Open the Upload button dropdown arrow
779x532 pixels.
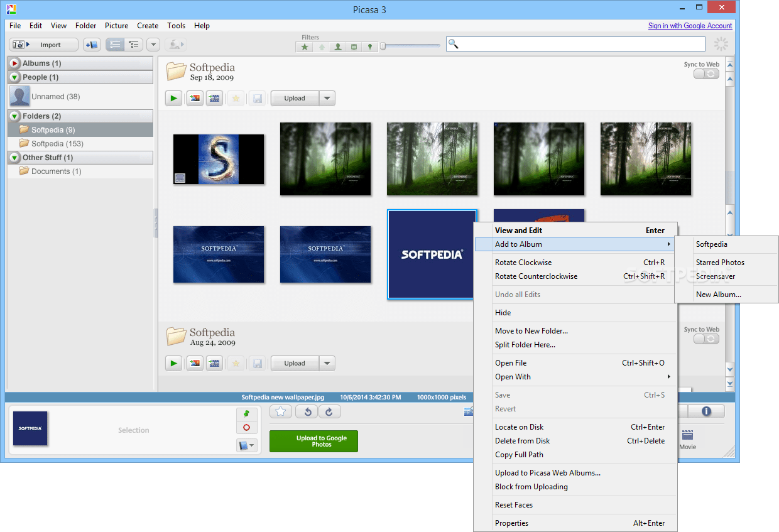(327, 98)
